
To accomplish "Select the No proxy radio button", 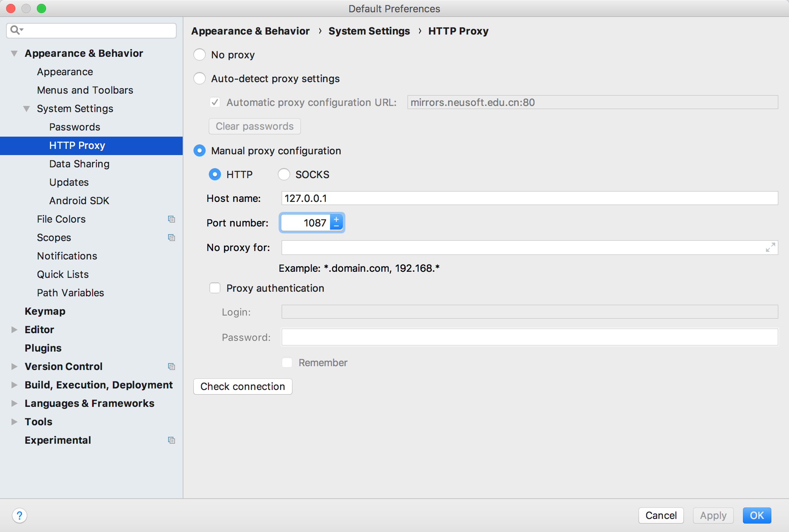I will point(200,55).
